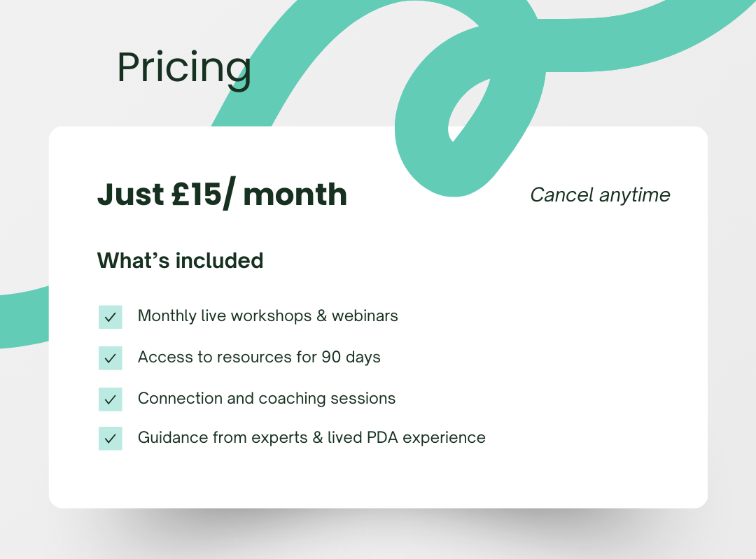The height and width of the screenshot is (559, 756).
Task: Toggle the Access to resources checkbox
Action: pyautogui.click(x=110, y=358)
